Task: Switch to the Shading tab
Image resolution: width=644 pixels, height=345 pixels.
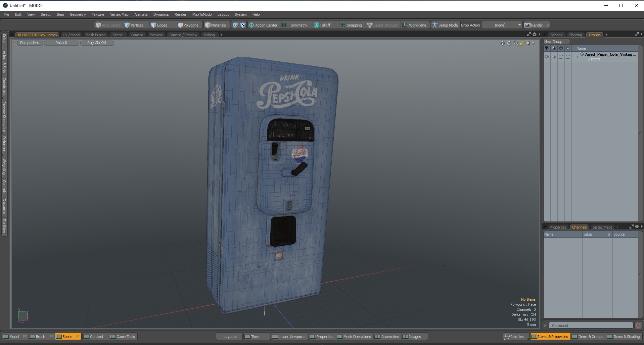Action: 575,35
